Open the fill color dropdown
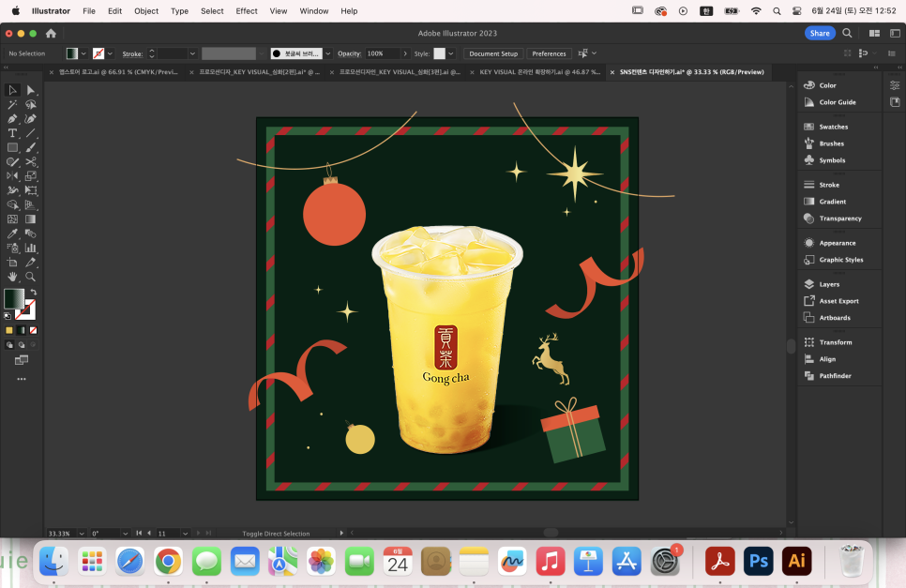This screenshot has width=906, height=588. click(x=83, y=53)
